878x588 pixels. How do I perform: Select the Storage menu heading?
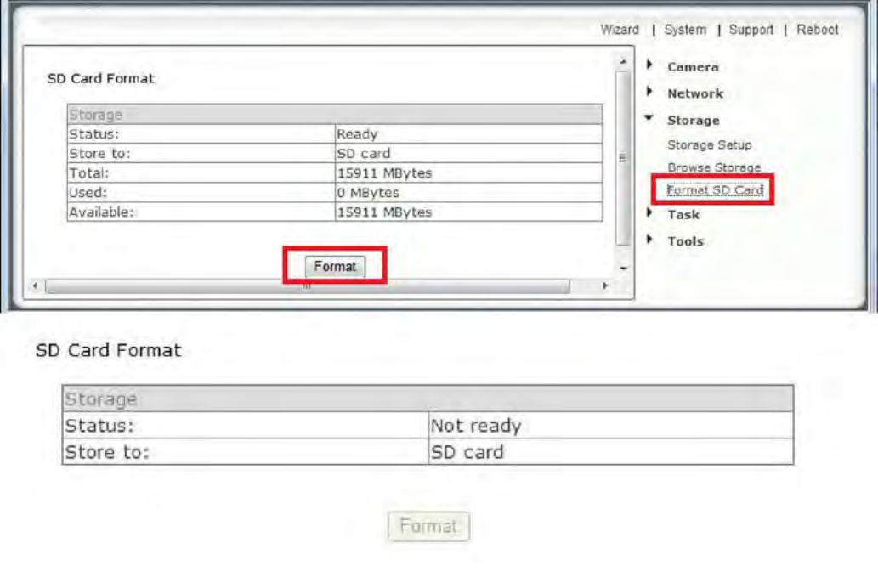(694, 121)
